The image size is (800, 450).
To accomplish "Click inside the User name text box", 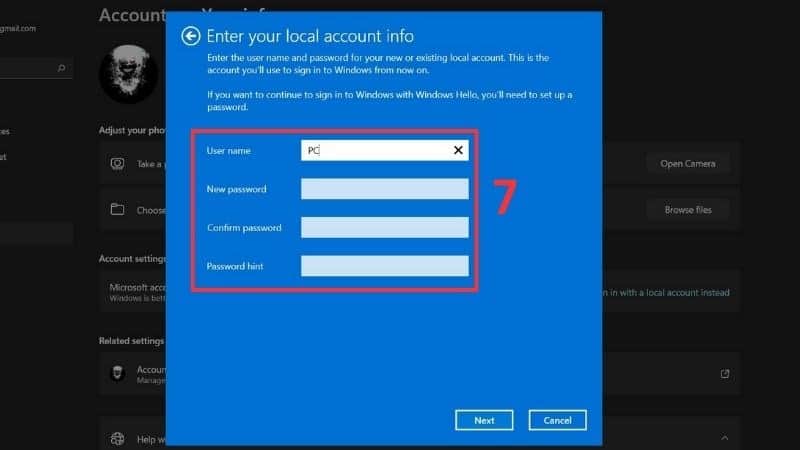I will coord(375,150).
